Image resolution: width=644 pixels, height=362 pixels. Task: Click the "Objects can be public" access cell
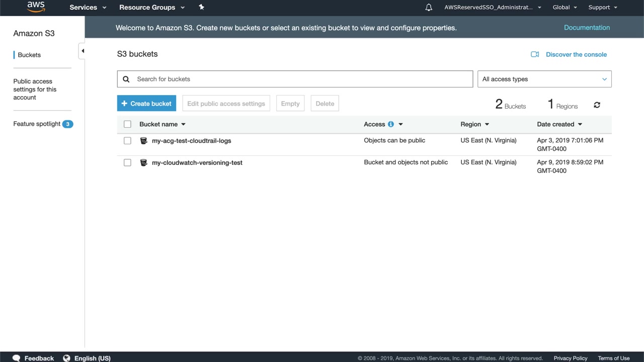pyautogui.click(x=394, y=140)
